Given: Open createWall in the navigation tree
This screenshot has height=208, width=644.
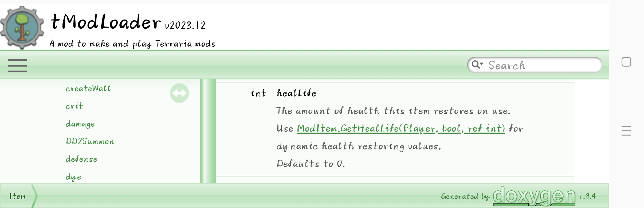Looking at the screenshot, I should (88, 88).
